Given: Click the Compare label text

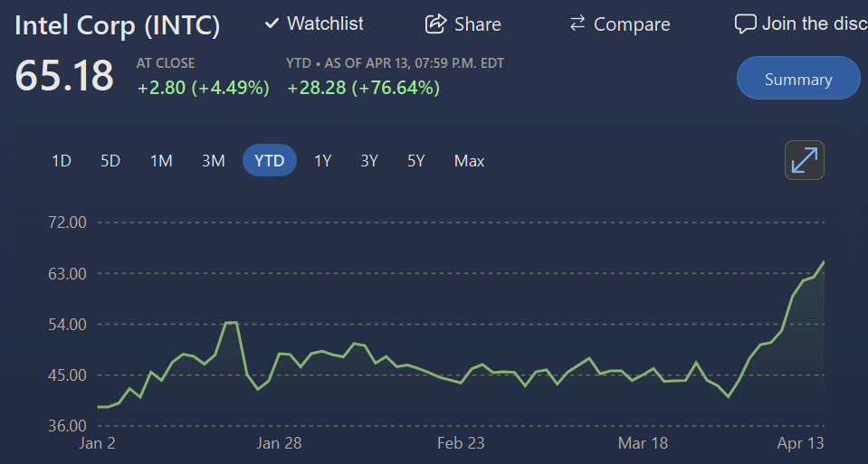Looking at the screenshot, I should 632,24.
